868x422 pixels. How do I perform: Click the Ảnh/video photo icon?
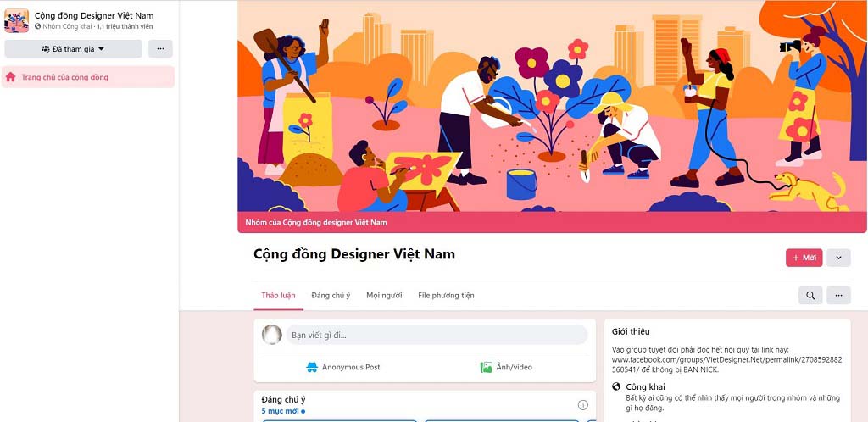[486, 367]
